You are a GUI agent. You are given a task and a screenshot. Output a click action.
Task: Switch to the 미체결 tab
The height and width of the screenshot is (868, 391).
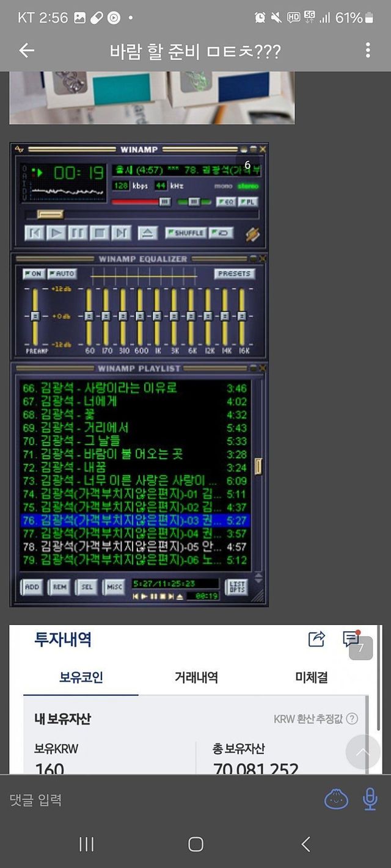pos(312,677)
